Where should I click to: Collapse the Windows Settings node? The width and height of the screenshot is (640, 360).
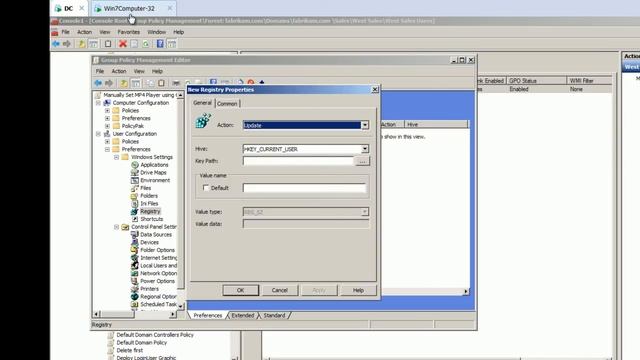[116, 157]
